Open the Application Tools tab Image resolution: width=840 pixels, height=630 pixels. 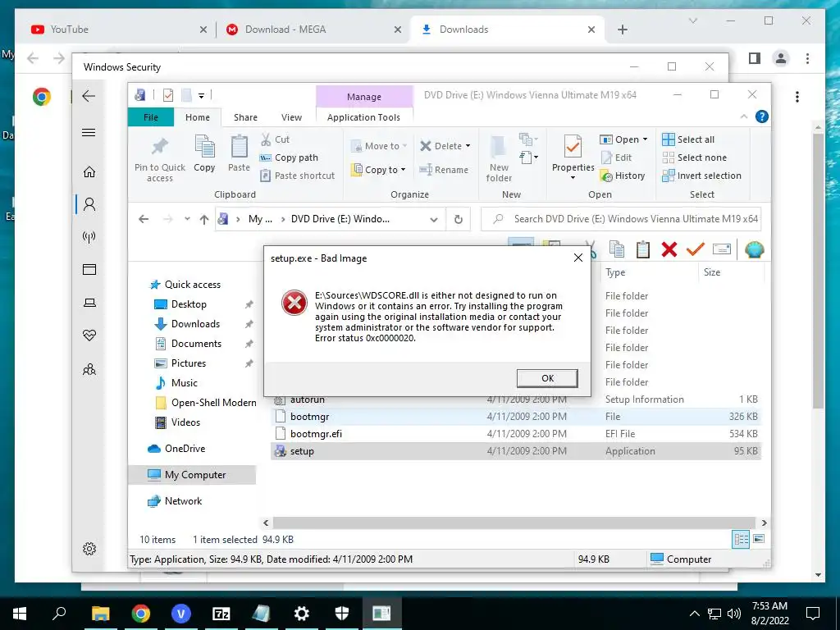[363, 117]
